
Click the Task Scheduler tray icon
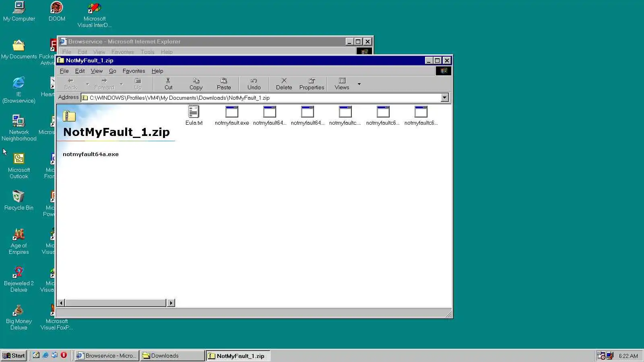pos(601,356)
